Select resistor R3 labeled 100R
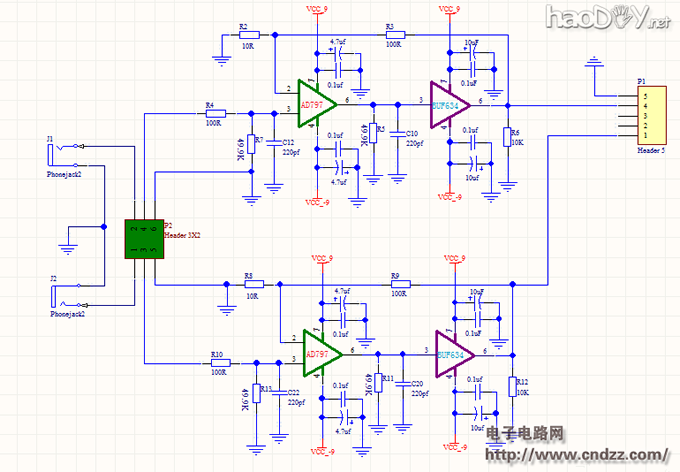Viewport: 680px width, 472px height. tap(393, 35)
